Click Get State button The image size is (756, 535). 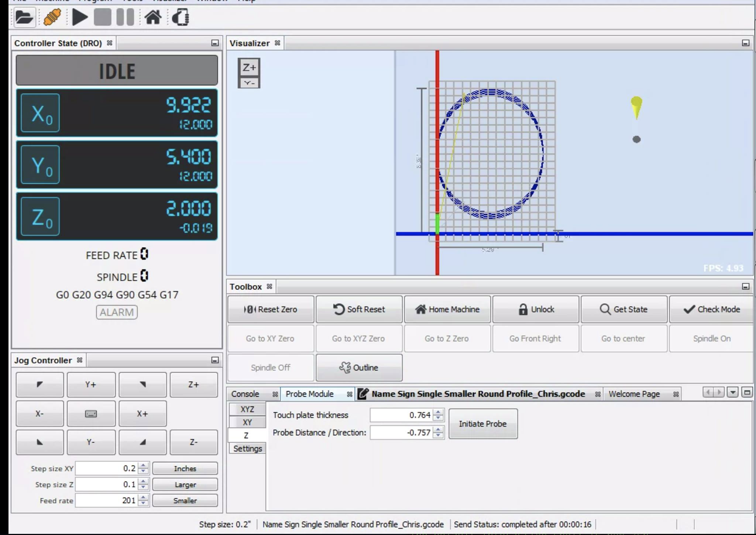click(624, 309)
